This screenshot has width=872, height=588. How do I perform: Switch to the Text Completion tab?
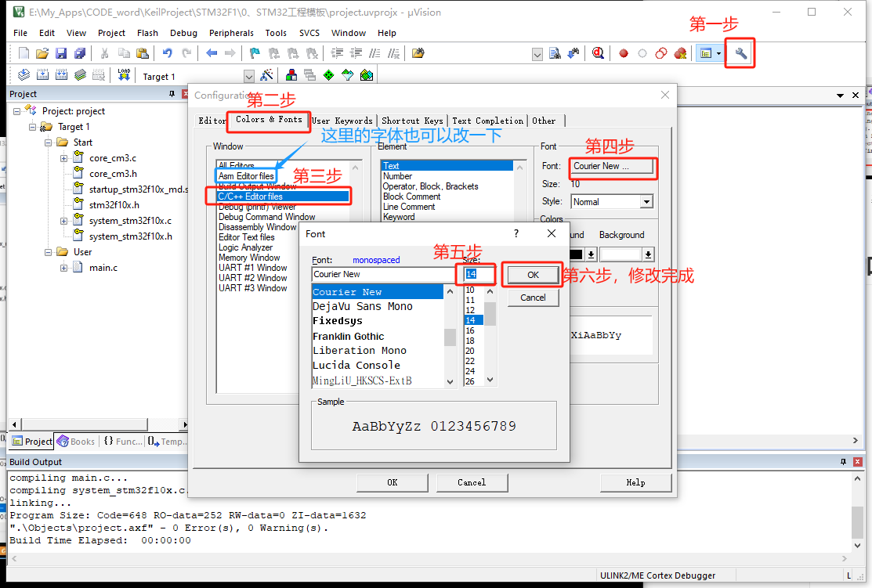[488, 121]
